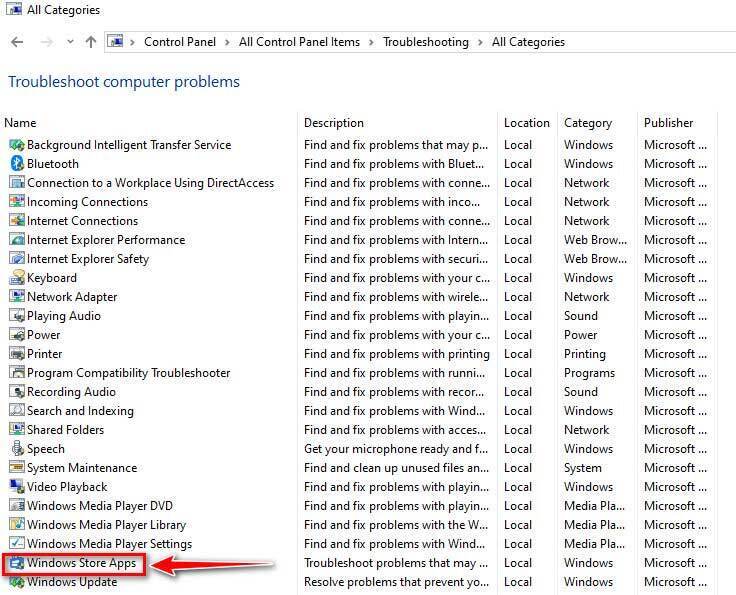Click 'Programs' category cell

pos(589,374)
